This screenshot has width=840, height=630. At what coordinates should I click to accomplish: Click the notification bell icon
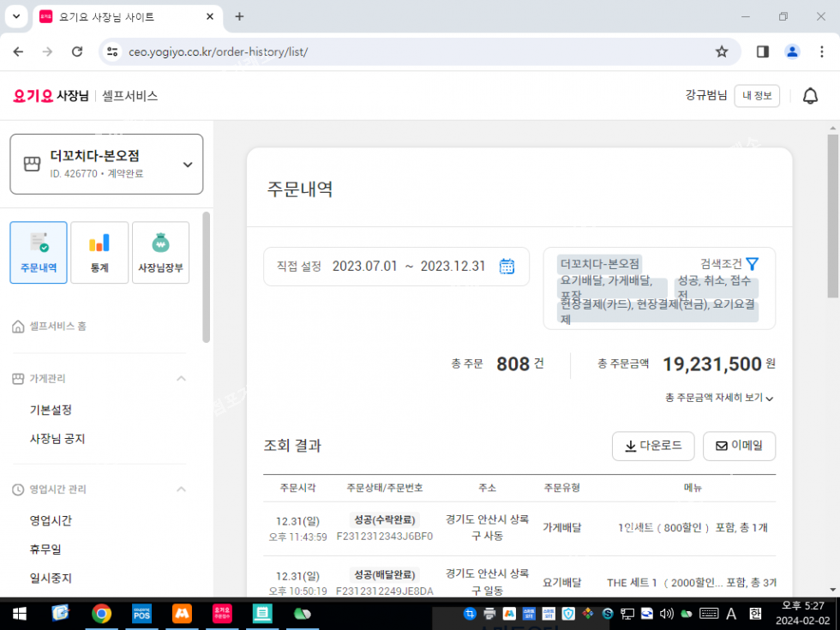pyautogui.click(x=809, y=96)
